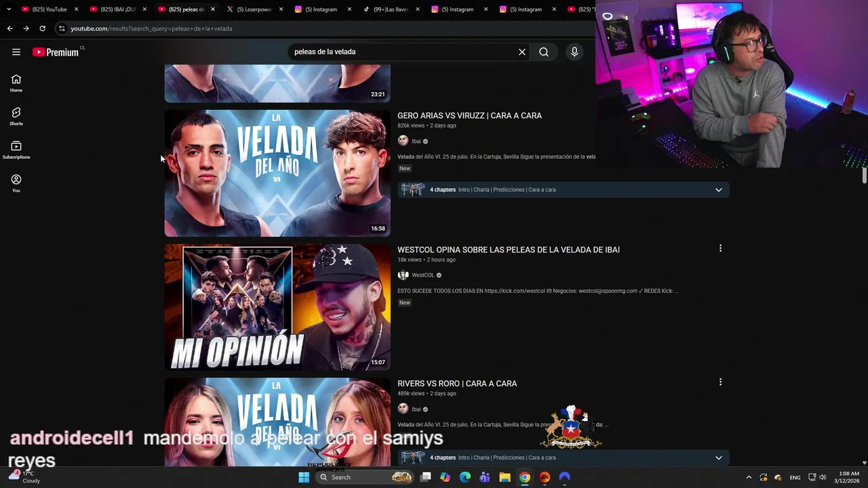Open WESTCOL OPINA SOBRE LAS PELEAS title
The height and width of the screenshot is (488, 868).
point(509,250)
